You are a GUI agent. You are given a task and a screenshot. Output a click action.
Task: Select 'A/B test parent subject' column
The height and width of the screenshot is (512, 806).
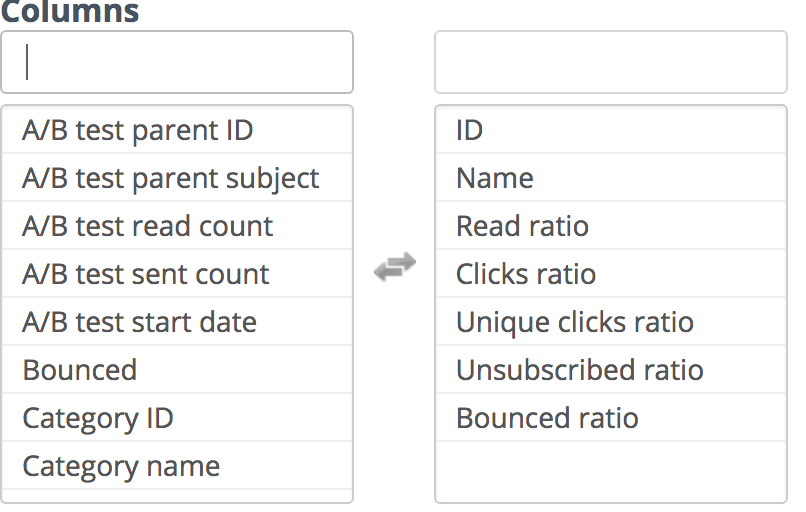coord(177,178)
